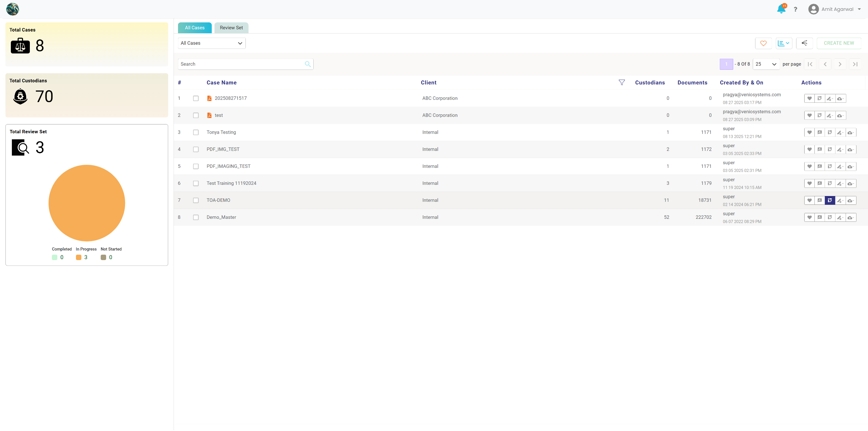The height and width of the screenshot is (431, 868).
Task: Click the filter funnel in Client column
Action: point(622,82)
